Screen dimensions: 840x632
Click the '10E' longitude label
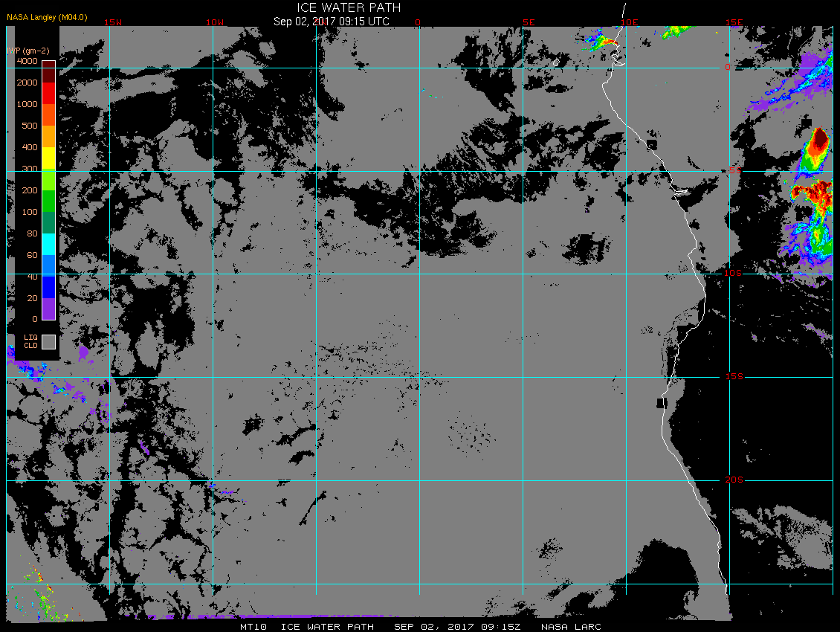click(630, 22)
